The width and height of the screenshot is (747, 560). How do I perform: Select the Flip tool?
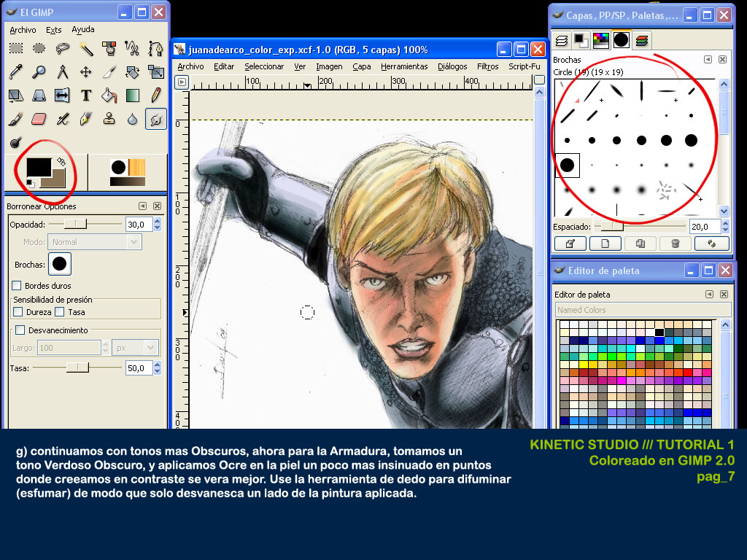pyautogui.click(x=63, y=96)
